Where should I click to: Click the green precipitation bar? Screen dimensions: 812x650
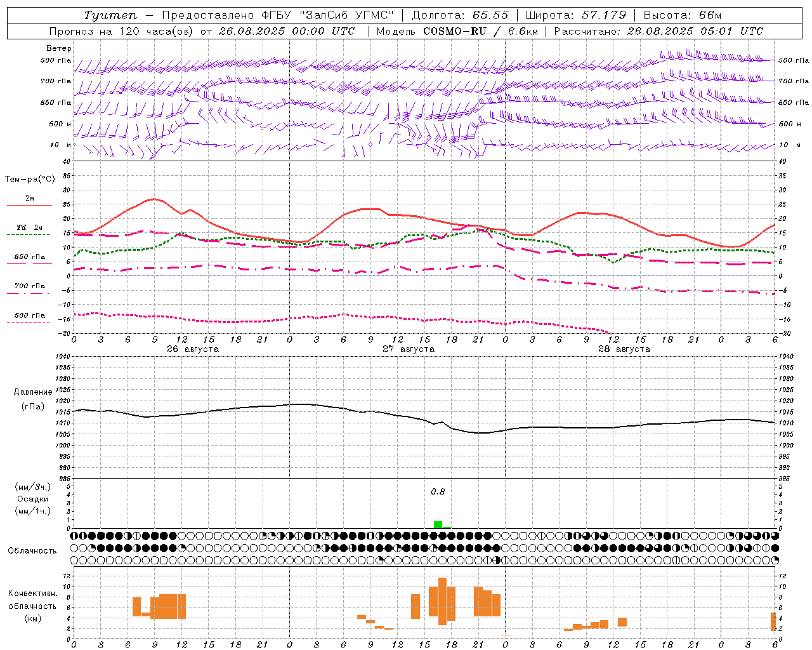tap(438, 524)
